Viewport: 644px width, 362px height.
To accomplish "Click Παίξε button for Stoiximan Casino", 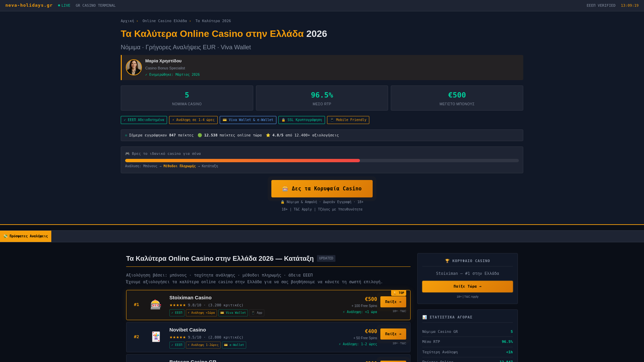I will pos(393,302).
